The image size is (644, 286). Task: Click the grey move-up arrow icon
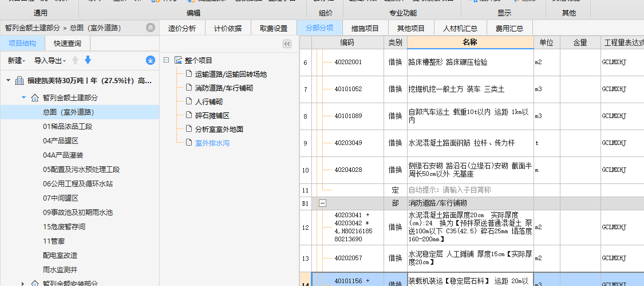(75, 61)
